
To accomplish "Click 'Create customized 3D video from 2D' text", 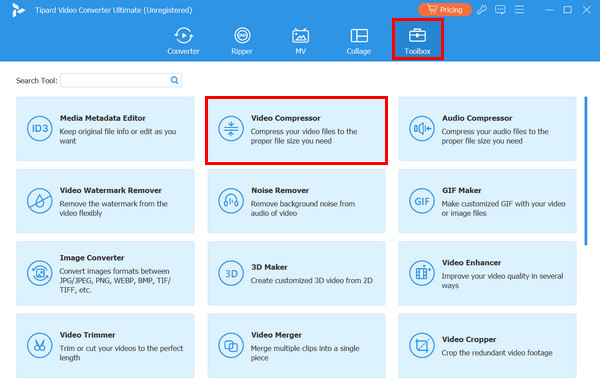I will (311, 280).
